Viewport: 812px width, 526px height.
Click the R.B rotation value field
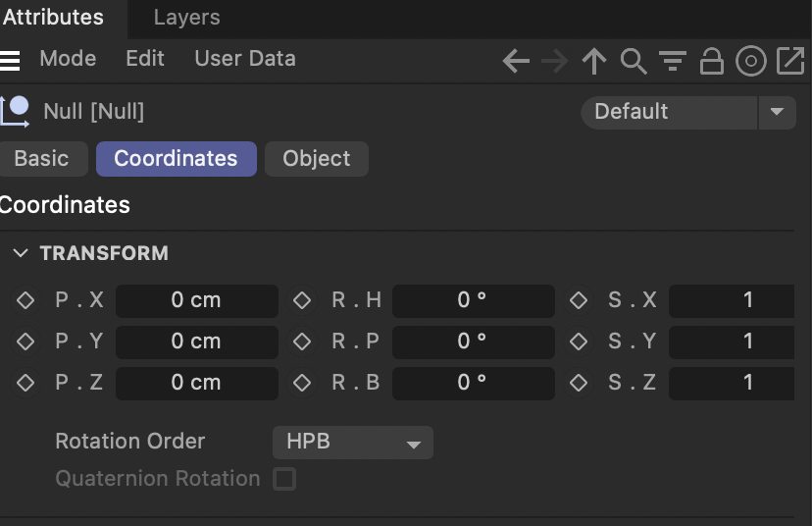pyautogui.click(x=473, y=383)
